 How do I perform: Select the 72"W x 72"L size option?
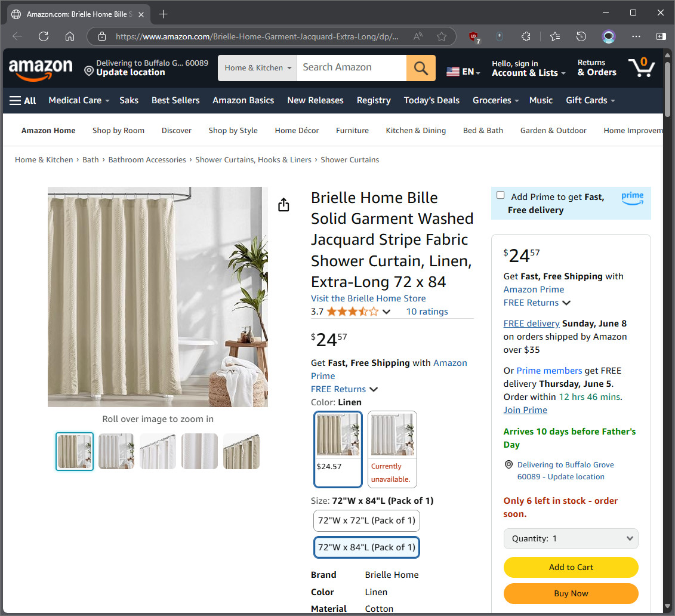pos(366,521)
